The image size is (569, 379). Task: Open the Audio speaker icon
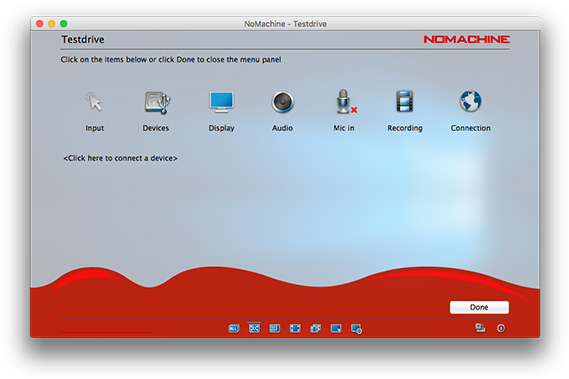click(282, 102)
